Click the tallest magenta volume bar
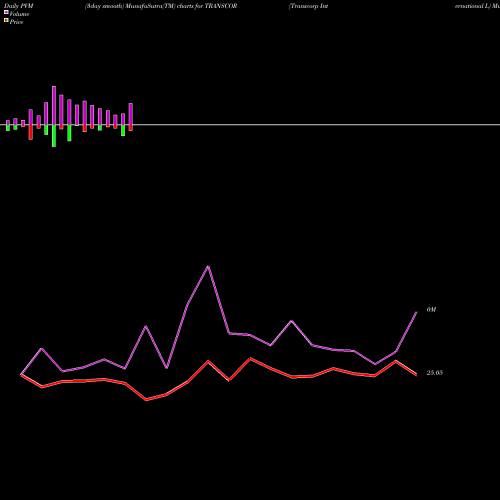The width and height of the screenshot is (500, 500). pyautogui.click(x=54, y=105)
